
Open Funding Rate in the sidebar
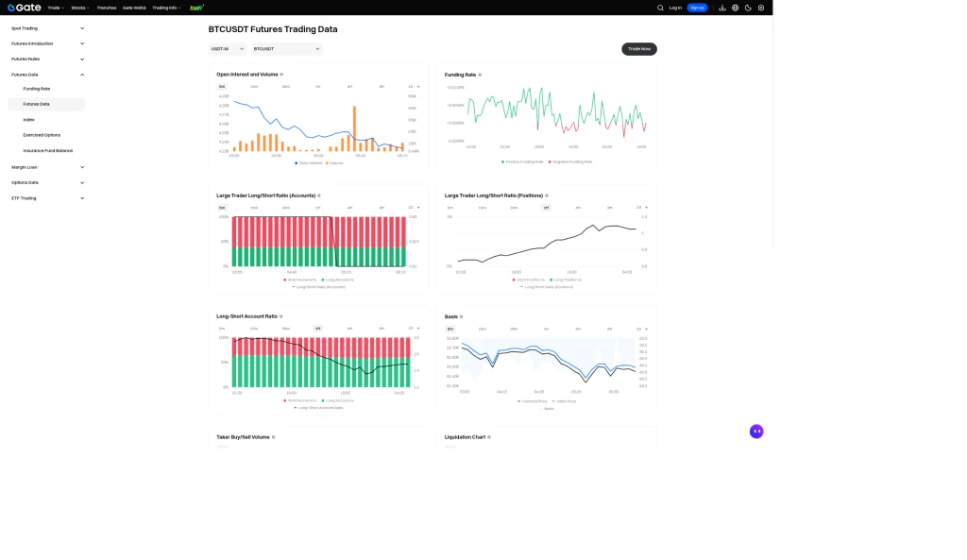click(x=37, y=89)
